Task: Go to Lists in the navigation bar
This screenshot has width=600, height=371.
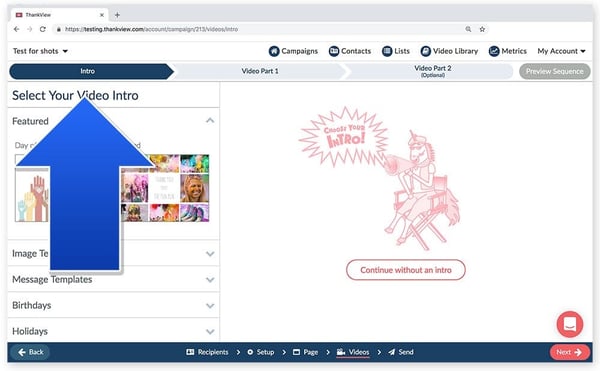Action: tap(396, 51)
